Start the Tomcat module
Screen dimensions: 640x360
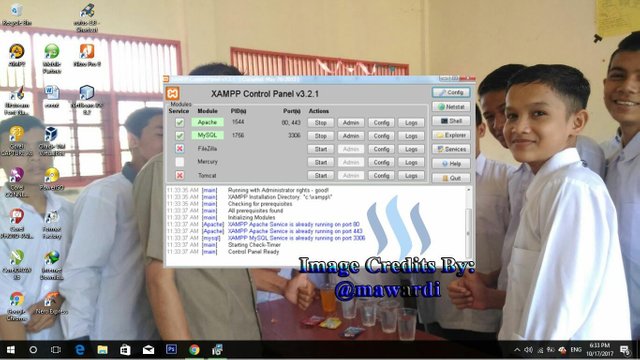click(321, 176)
